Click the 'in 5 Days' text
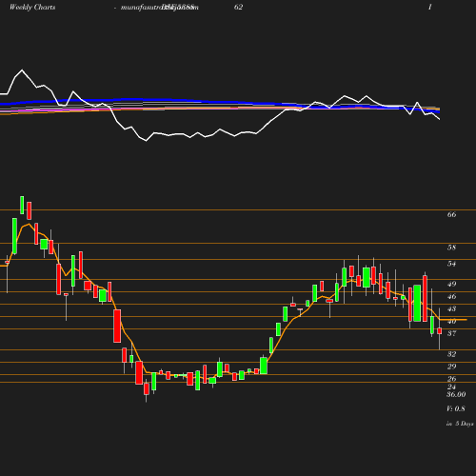Screen dimensions: 476x476 point(460,424)
